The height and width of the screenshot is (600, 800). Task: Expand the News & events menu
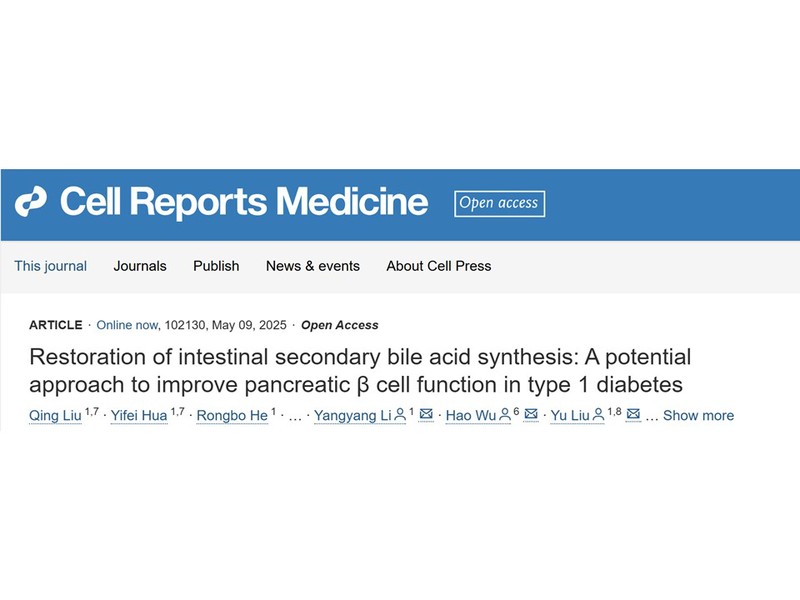coord(313,266)
